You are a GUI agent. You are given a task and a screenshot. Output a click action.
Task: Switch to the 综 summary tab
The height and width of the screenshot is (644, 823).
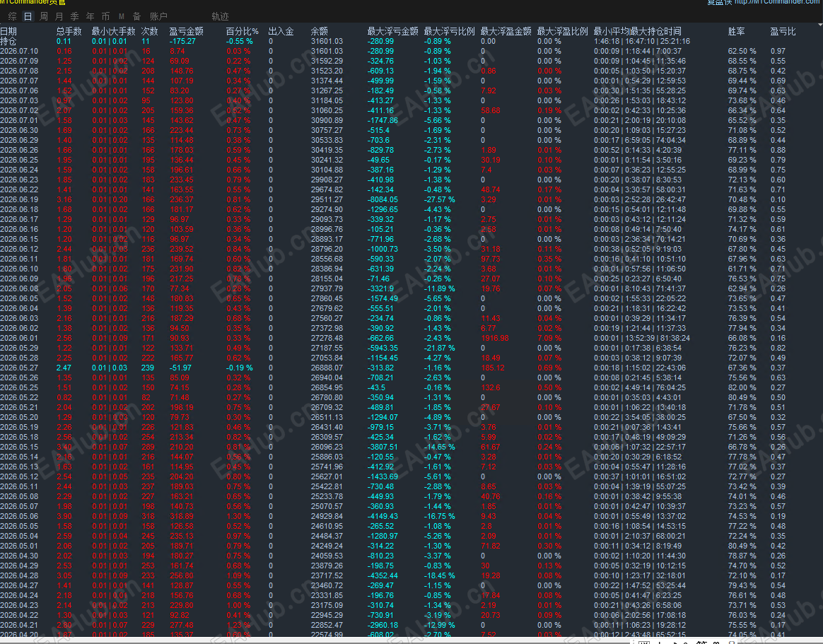click(13, 17)
